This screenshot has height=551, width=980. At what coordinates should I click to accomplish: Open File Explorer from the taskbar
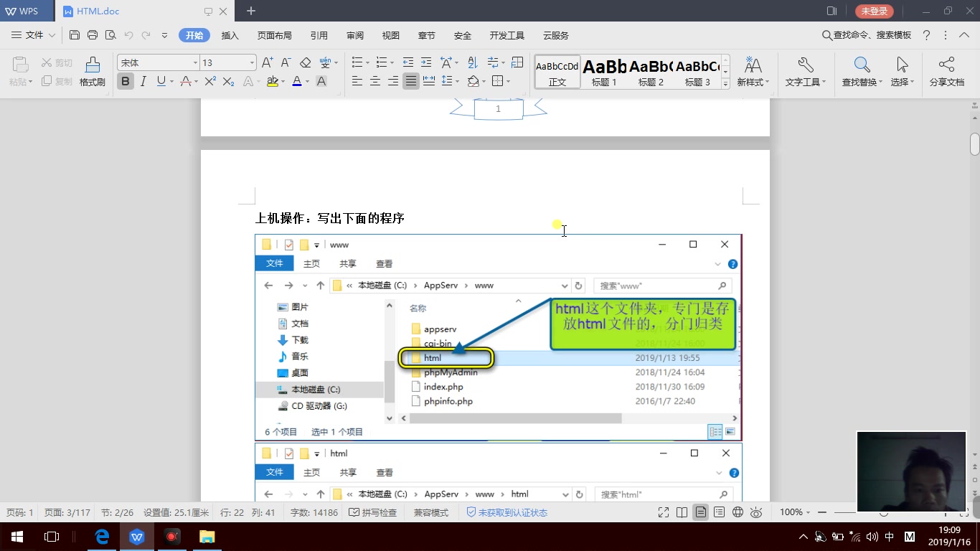click(207, 536)
